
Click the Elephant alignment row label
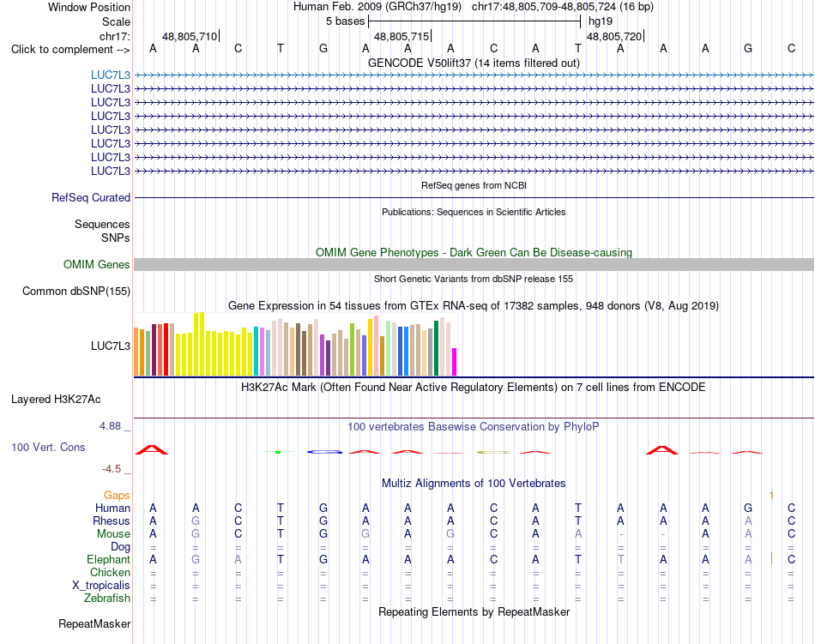pos(108,559)
